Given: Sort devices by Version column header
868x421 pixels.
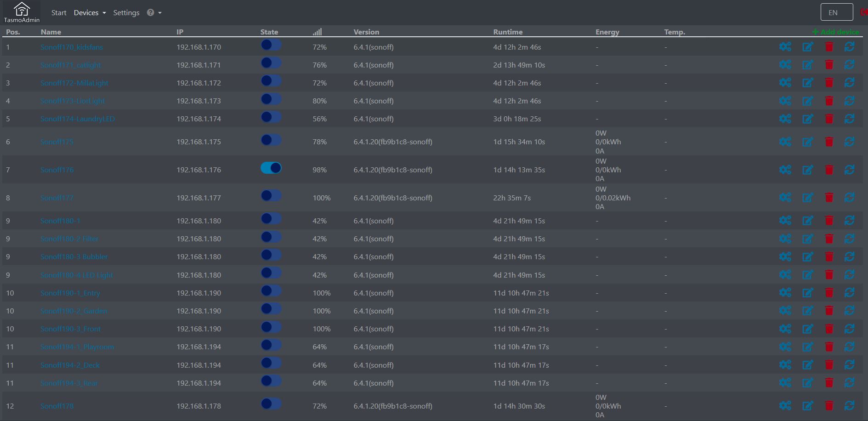Looking at the screenshot, I should (x=366, y=32).
